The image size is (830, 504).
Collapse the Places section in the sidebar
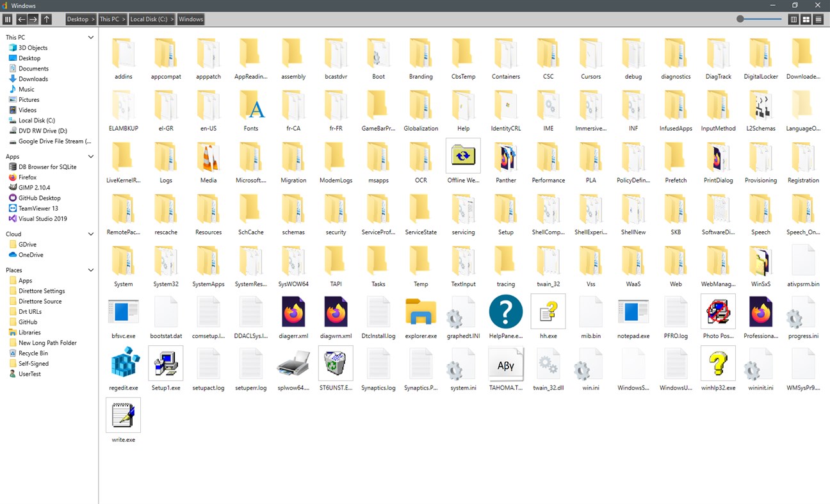click(90, 270)
